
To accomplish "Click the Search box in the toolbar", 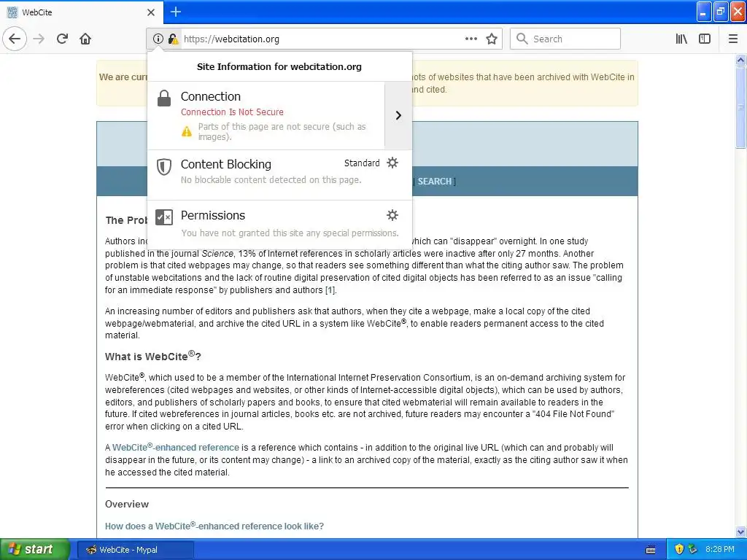I will tap(565, 39).
